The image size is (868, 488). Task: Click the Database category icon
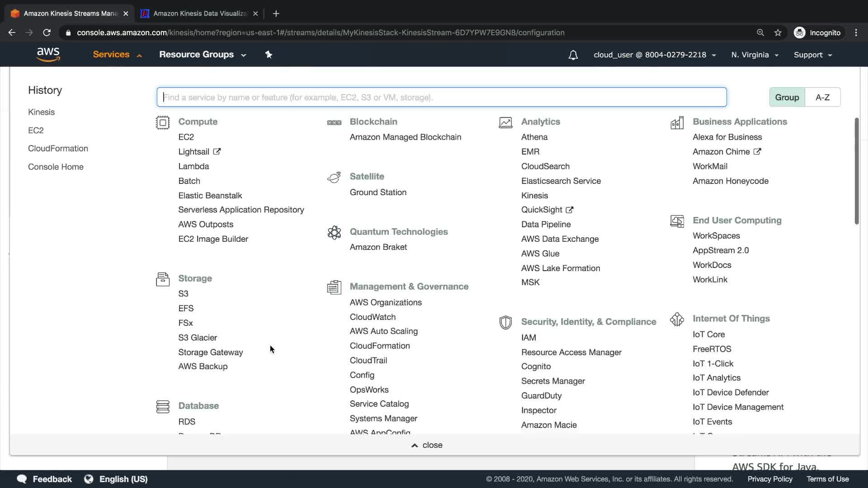(163, 407)
